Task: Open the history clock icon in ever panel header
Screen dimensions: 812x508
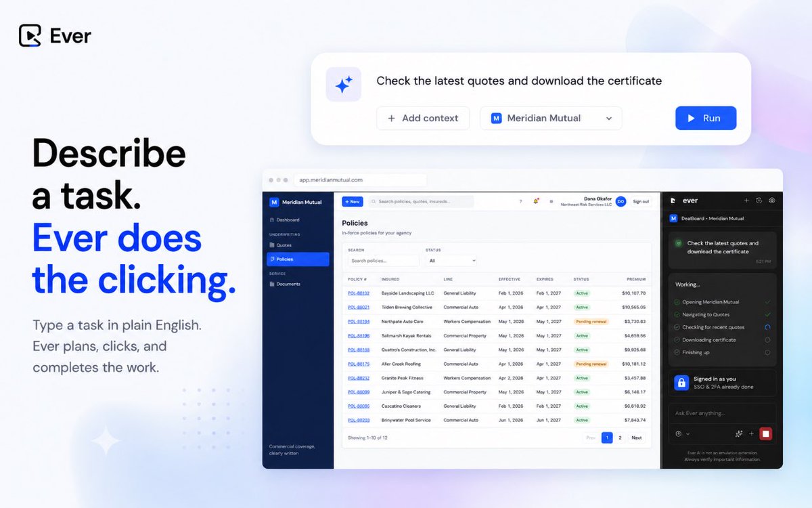Action: click(759, 200)
